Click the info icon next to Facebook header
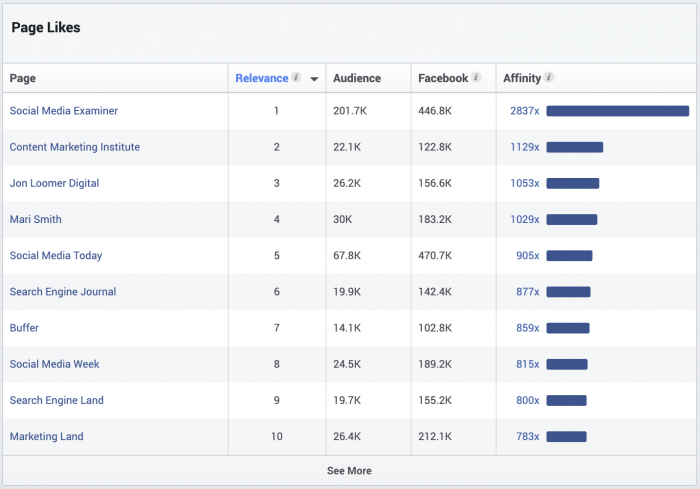Viewport: 700px width, 489px height. (x=476, y=78)
